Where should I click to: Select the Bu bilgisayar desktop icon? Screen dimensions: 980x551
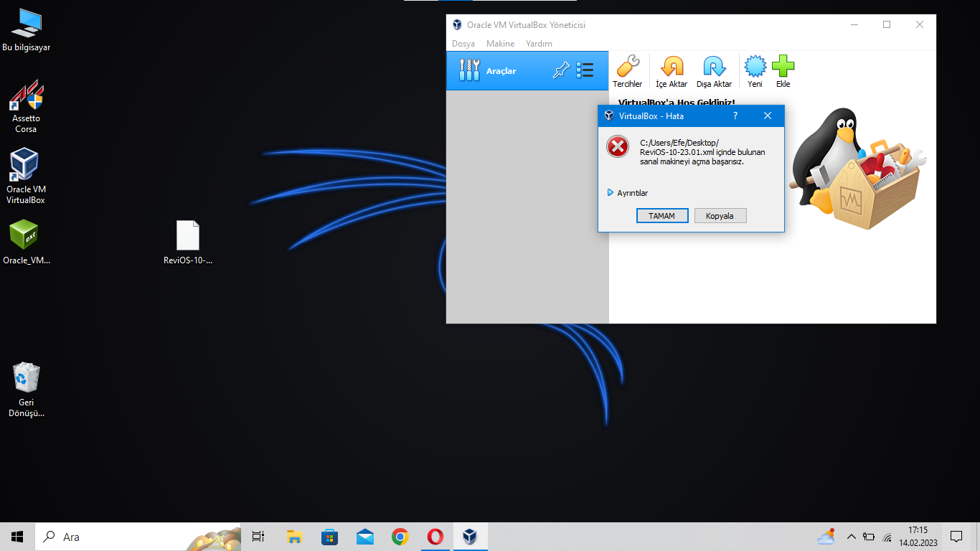(27, 31)
